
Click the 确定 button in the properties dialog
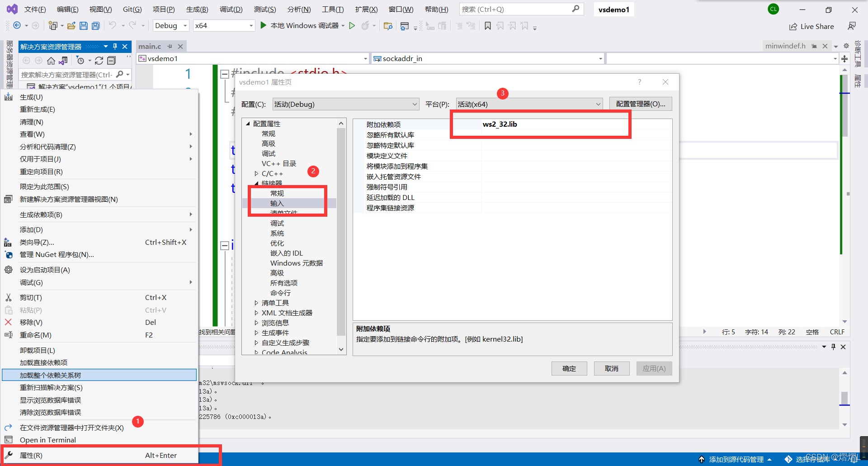569,369
